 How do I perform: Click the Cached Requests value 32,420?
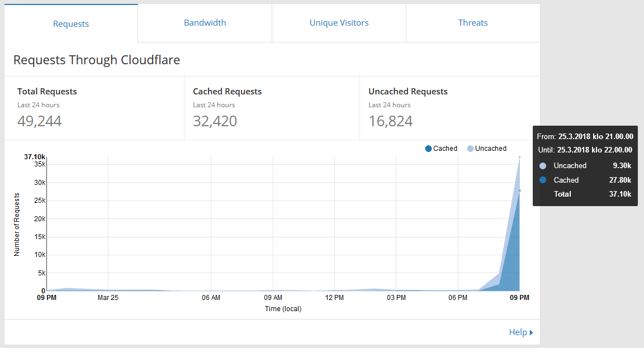tap(215, 121)
